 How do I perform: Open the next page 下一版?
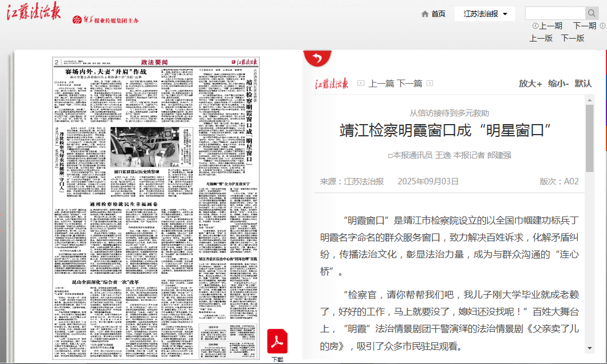pyautogui.click(x=572, y=38)
